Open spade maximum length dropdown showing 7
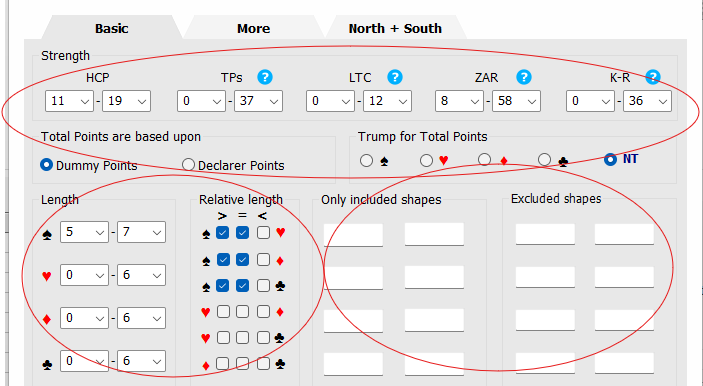The height and width of the screenshot is (386, 703). tap(142, 232)
